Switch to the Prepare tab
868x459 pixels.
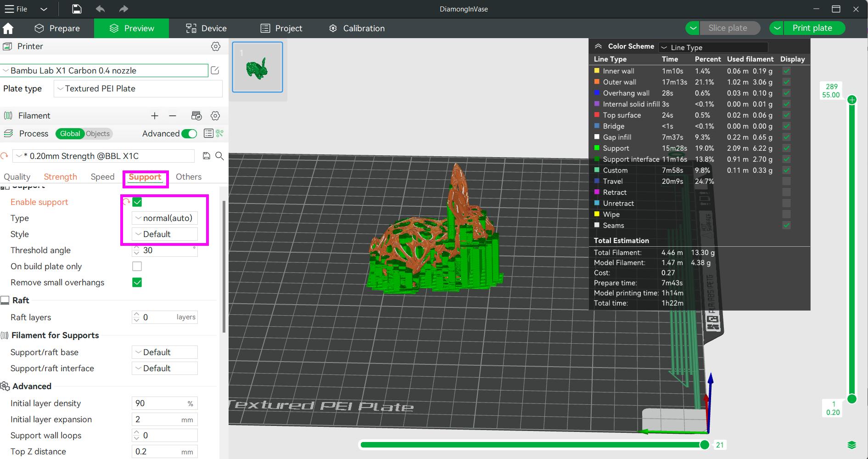[57, 28]
